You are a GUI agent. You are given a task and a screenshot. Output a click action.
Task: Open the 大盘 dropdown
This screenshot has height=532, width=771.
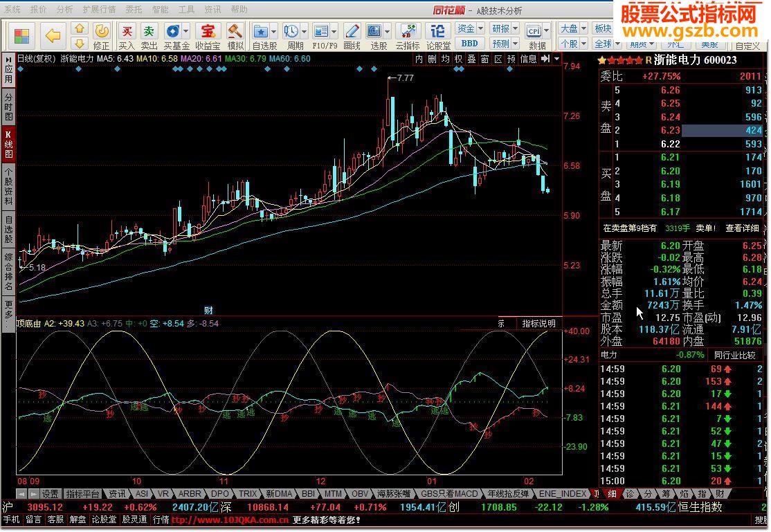[573, 28]
